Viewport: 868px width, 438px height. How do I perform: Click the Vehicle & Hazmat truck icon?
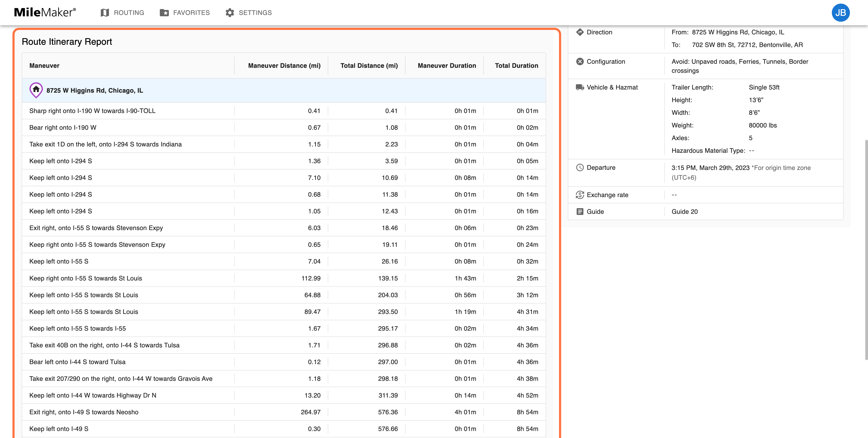(x=580, y=87)
